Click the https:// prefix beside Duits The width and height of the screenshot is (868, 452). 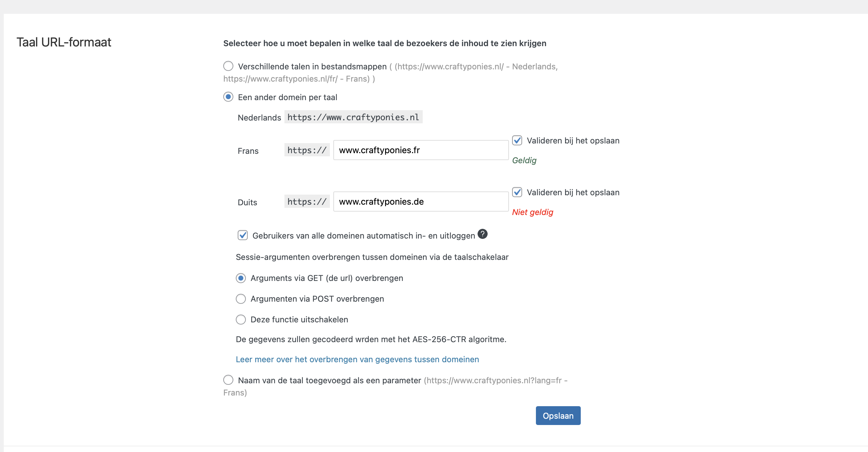pos(307,202)
